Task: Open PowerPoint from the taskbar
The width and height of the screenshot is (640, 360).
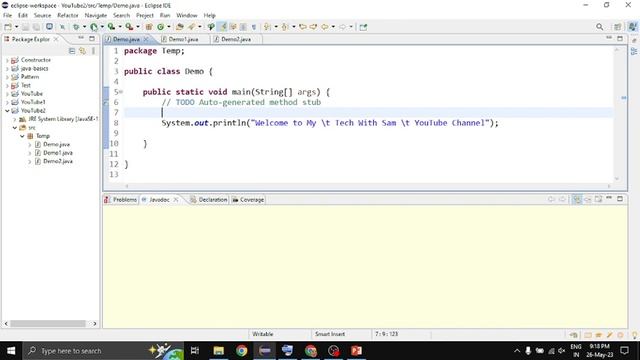Action: point(356,351)
